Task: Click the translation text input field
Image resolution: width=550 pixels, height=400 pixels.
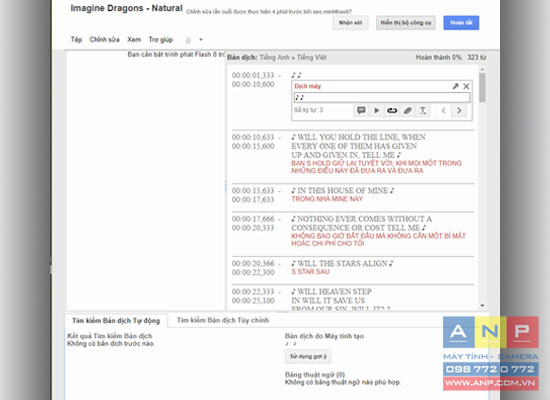Action: point(382,98)
